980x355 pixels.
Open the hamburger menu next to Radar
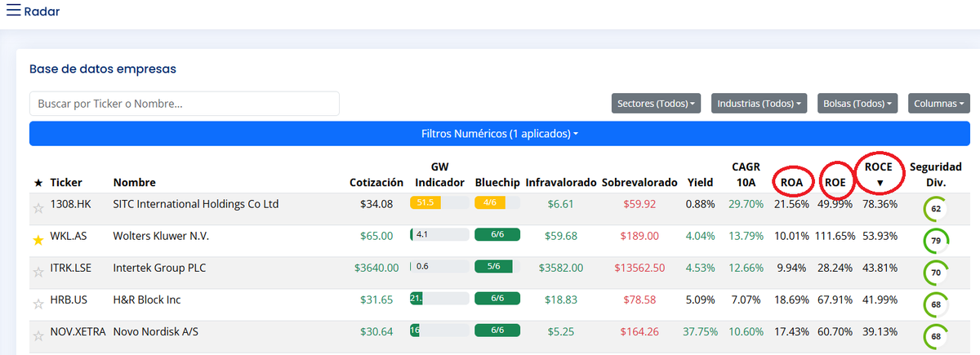pyautogui.click(x=14, y=11)
